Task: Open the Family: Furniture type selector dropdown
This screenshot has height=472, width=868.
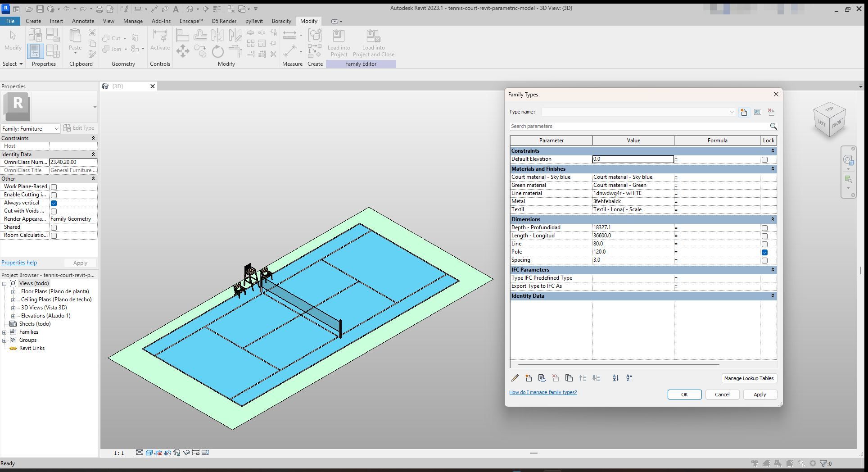Action: [56, 129]
